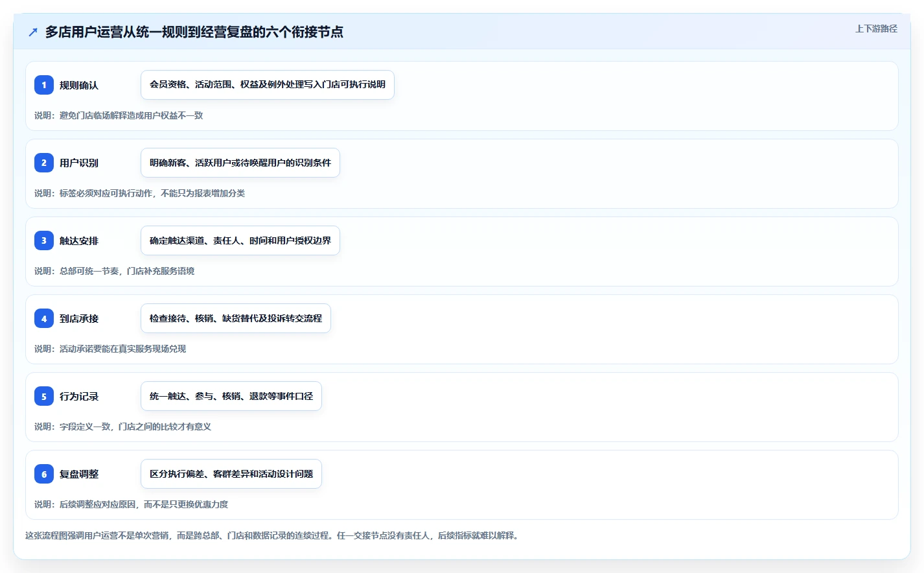This screenshot has width=924, height=573.
Task: Click the note 避免门店临场解释造成用户权益不一致
Action: point(119,115)
